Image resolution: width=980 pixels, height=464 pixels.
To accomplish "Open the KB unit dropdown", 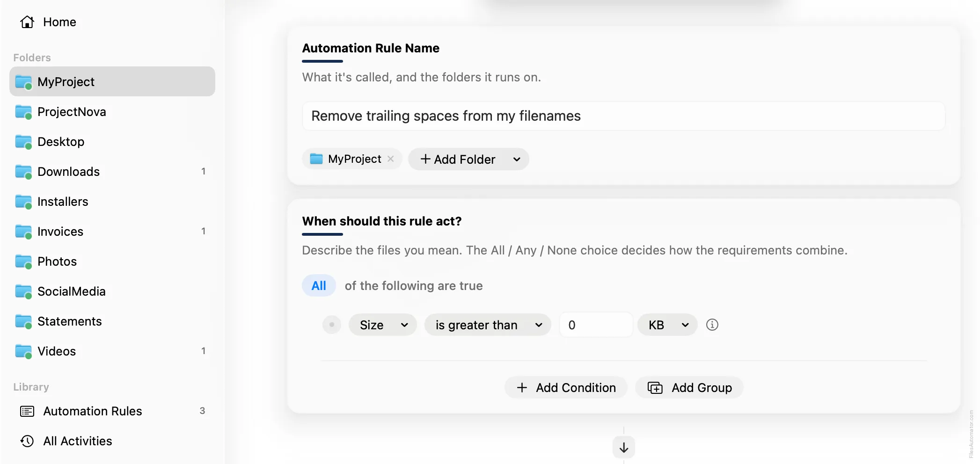I will click(x=667, y=325).
